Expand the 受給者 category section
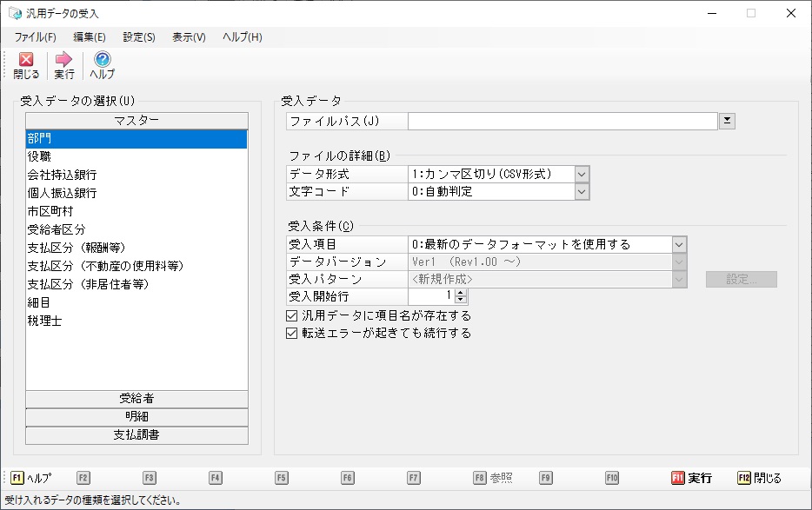The image size is (812, 510). pyautogui.click(x=136, y=399)
